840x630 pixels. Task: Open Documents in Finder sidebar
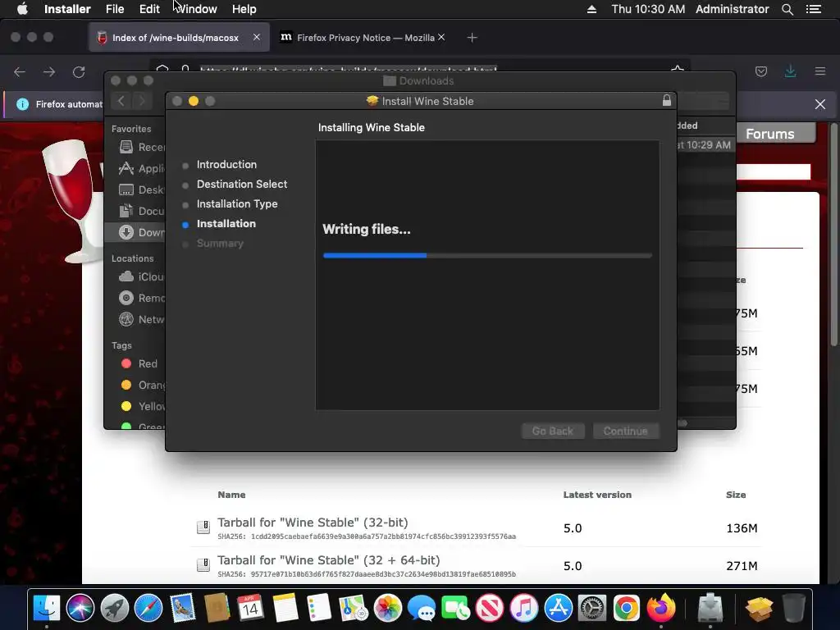(x=142, y=211)
